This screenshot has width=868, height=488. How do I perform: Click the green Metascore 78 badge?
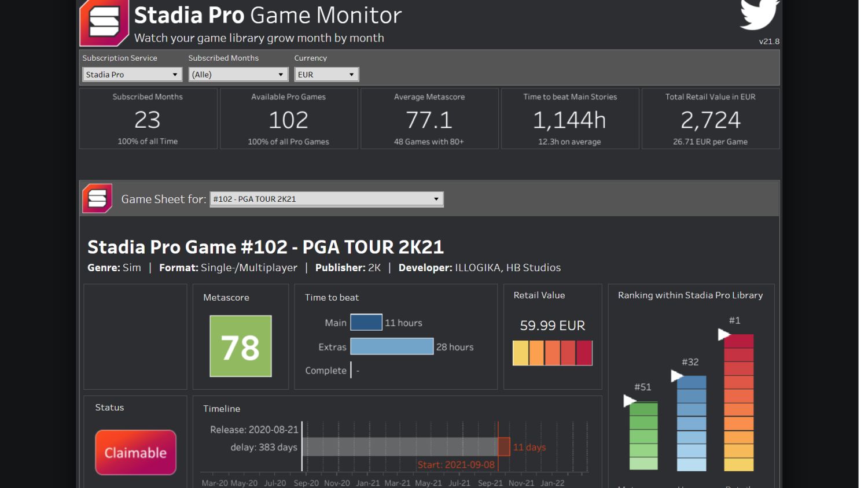240,346
